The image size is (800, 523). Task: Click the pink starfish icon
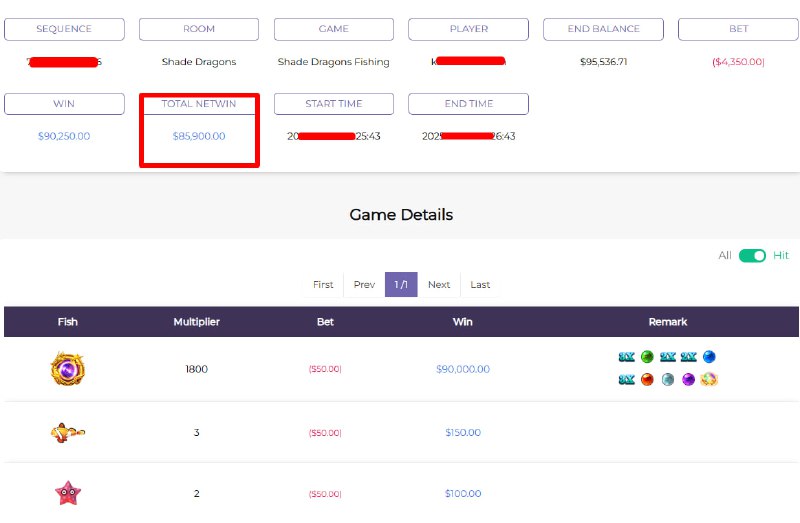point(68,492)
